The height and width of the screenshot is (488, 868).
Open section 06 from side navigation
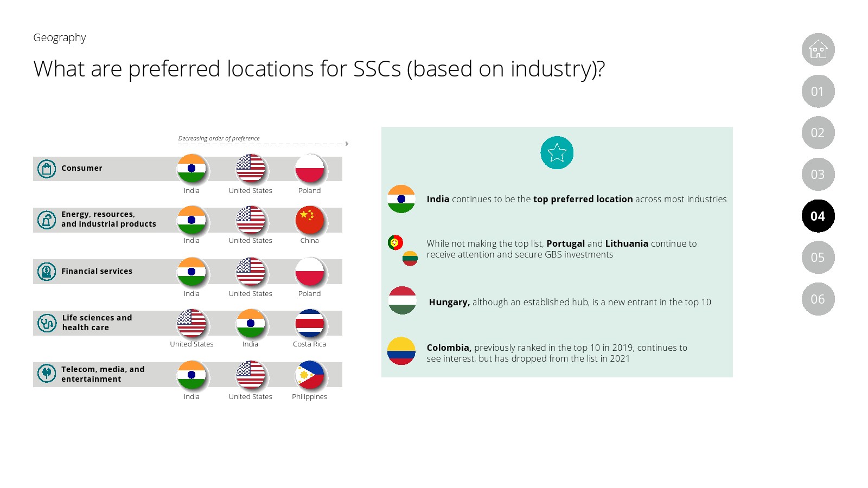[818, 299]
